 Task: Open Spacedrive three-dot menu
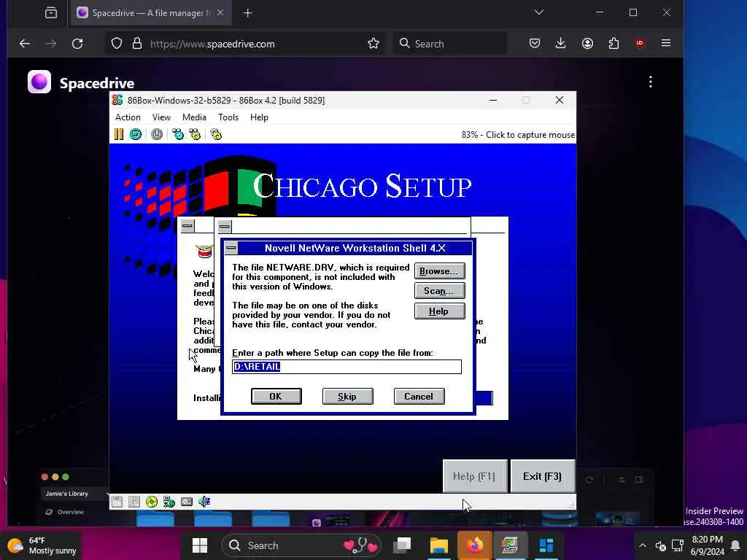650,82
